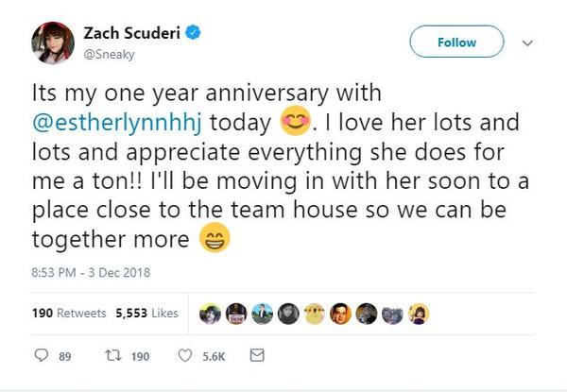Screen dimensions: 567x392
Task: Click the 89 reply count
Action: tap(65, 356)
